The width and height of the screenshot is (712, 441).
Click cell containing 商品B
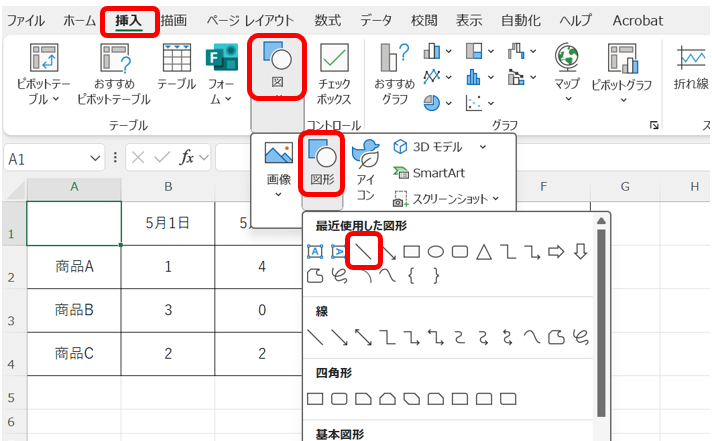(74, 310)
